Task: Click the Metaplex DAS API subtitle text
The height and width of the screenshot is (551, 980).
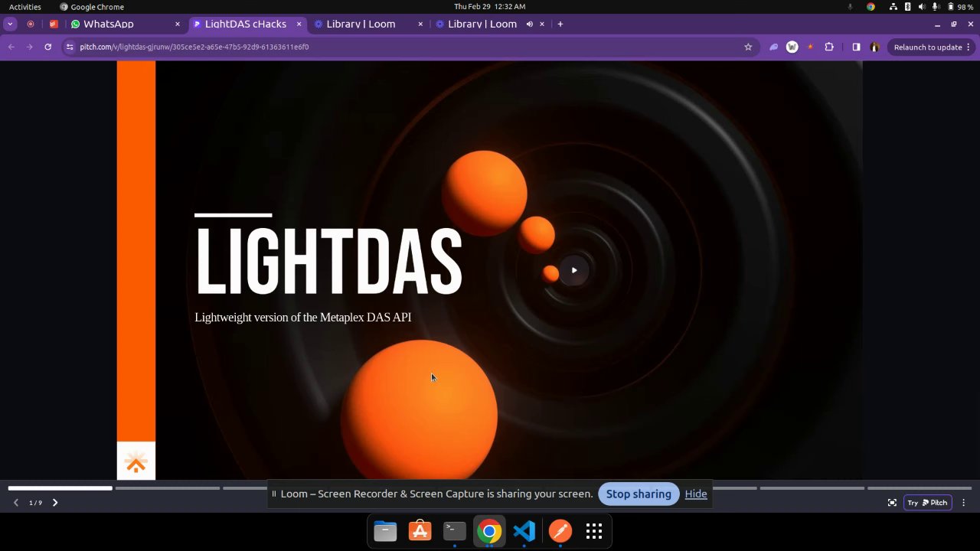Action: click(303, 317)
